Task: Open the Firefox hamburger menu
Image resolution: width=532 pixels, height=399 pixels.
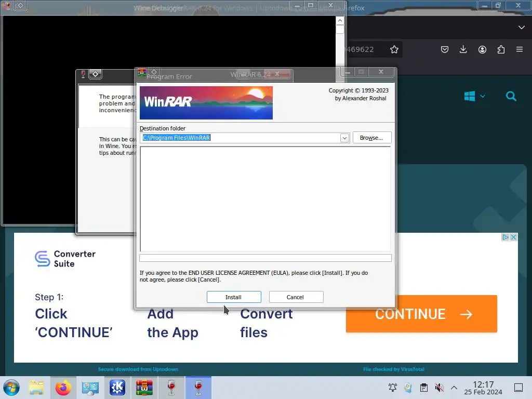Action: 520,49
